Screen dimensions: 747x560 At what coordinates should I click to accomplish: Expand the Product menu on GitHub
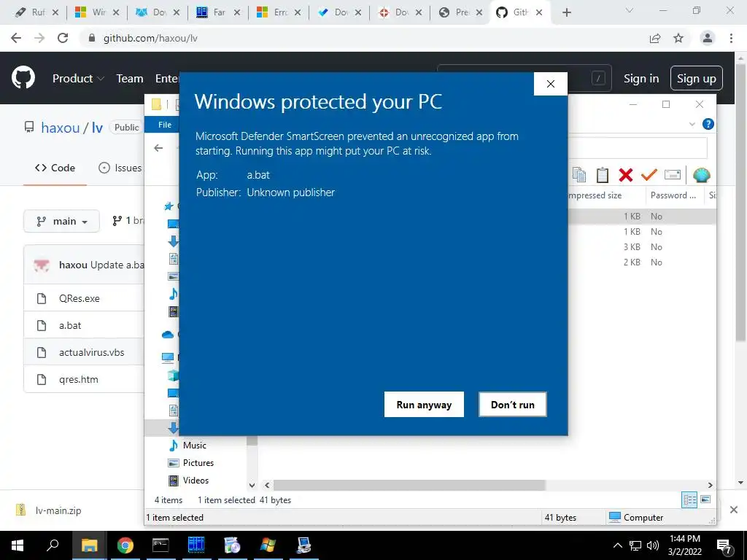tap(78, 79)
